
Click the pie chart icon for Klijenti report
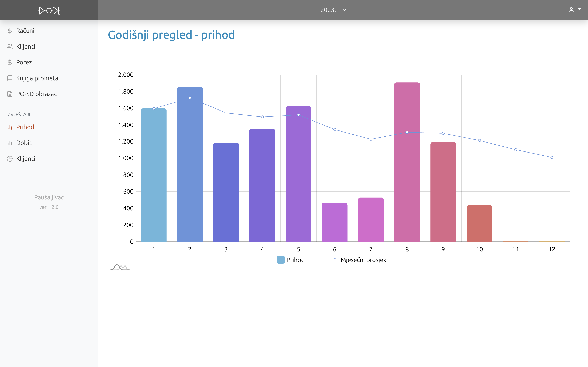(x=10, y=159)
